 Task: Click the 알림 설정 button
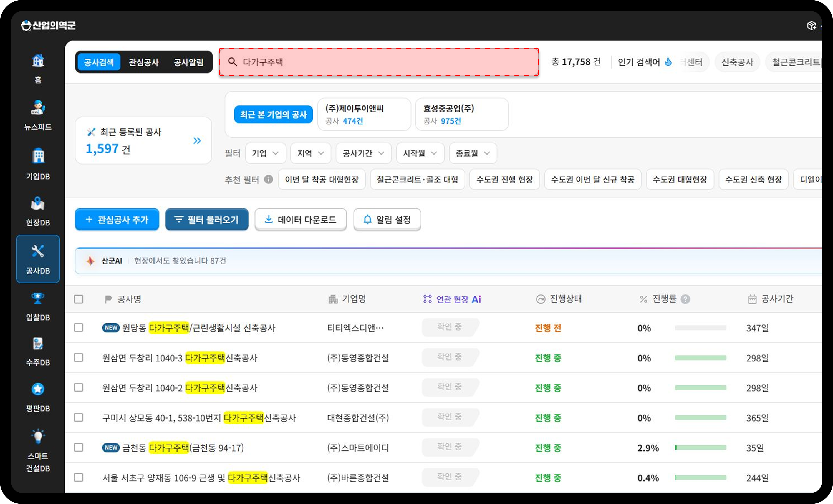[x=387, y=219]
